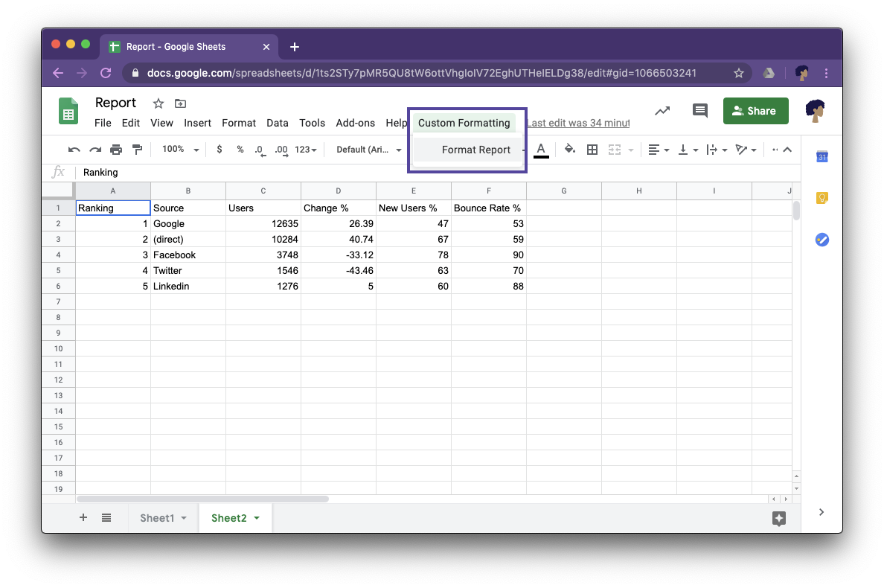Select Format Report from Custom Formatting menu
Screen dimensions: 884x588
pyautogui.click(x=476, y=150)
